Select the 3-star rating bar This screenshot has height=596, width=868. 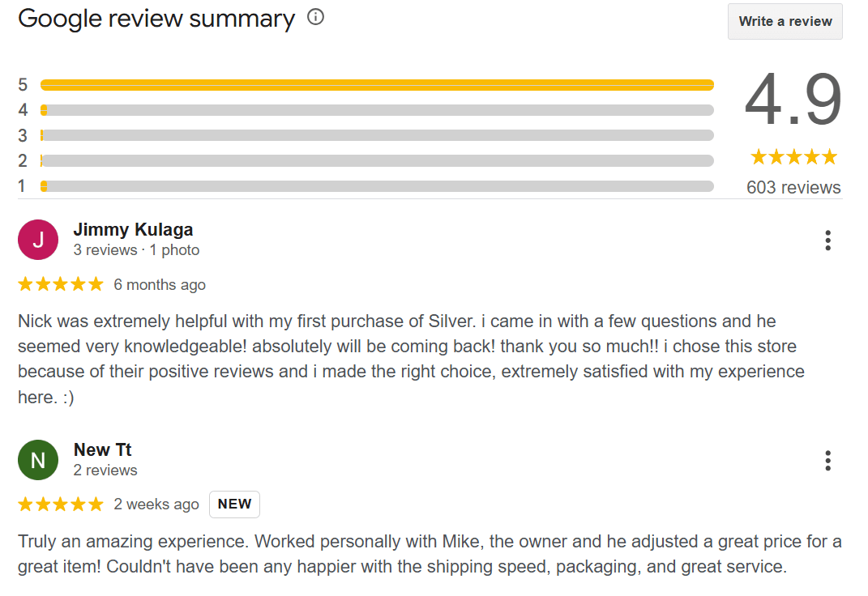point(377,135)
